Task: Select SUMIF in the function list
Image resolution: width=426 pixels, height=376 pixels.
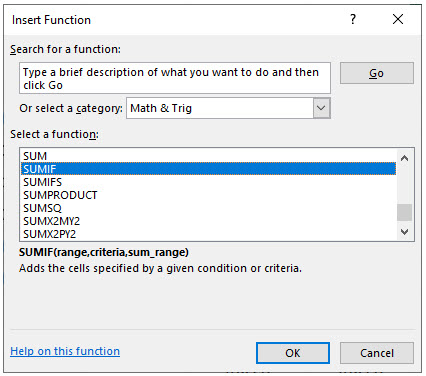Action: coord(208,169)
